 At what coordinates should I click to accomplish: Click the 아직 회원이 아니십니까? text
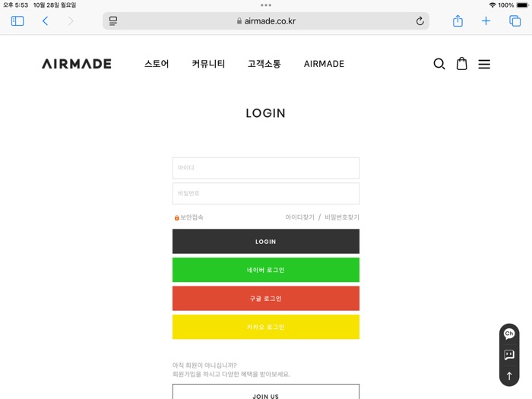204,365
